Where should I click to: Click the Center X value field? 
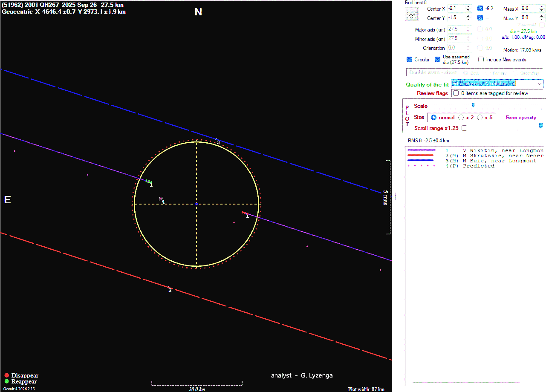pyautogui.click(x=455, y=9)
